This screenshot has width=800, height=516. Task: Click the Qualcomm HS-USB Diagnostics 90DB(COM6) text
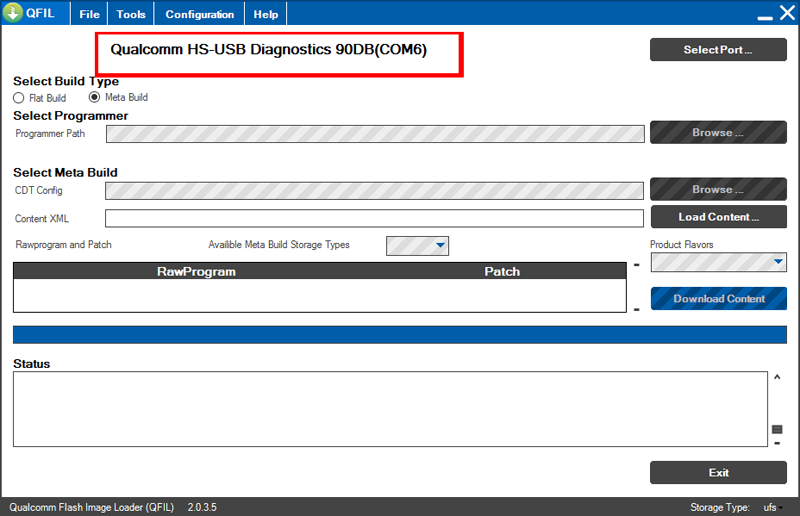(x=268, y=50)
